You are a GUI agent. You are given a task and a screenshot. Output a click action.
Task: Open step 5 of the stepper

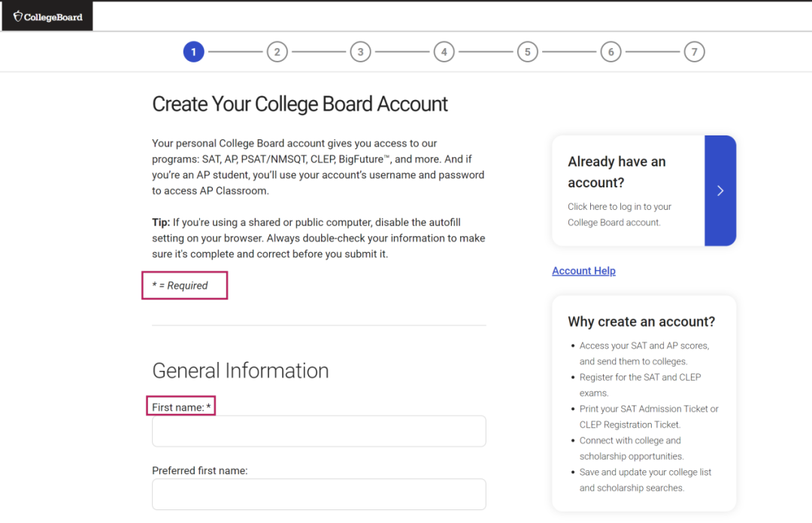coord(527,52)
